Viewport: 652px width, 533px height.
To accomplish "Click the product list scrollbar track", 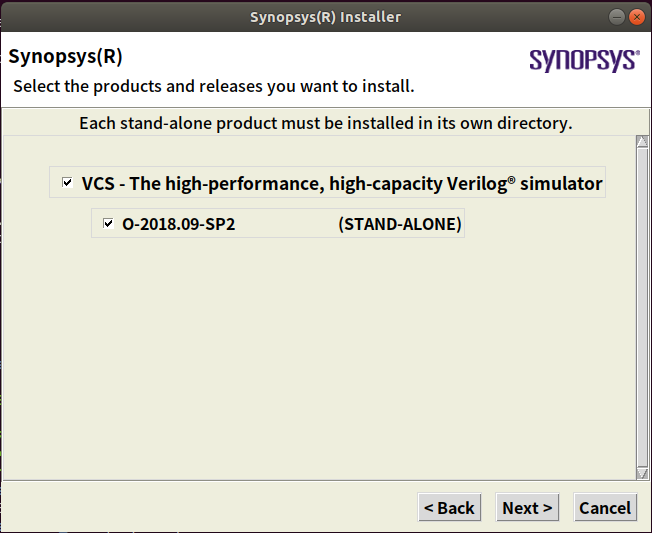I will click(x=642, y=300).
